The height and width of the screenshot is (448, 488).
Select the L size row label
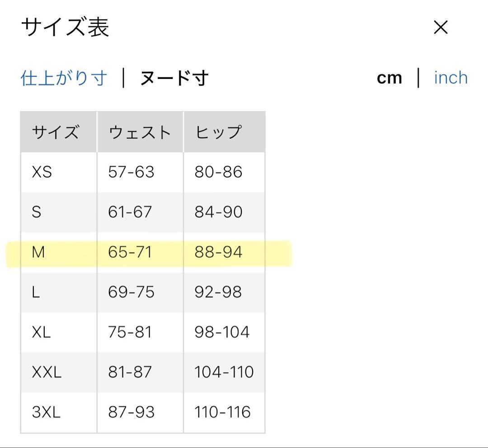tap(36, 292)
